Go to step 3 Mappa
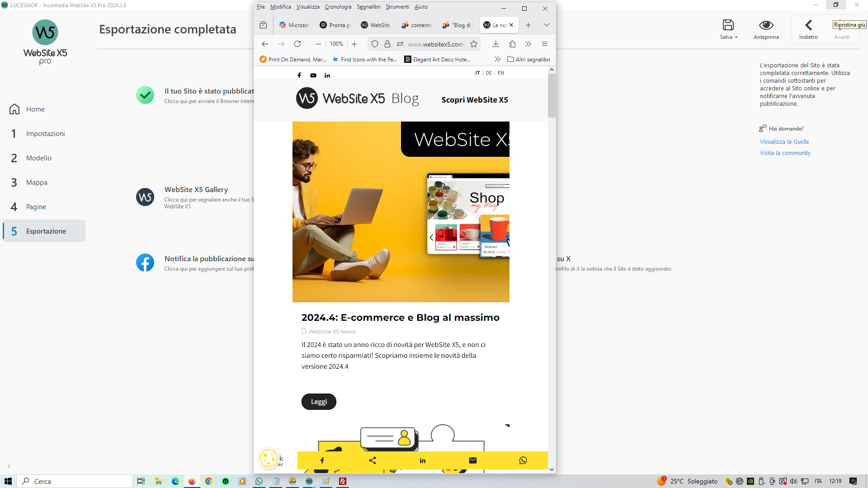This screenshot has height=488, width=868. [44, 183]
